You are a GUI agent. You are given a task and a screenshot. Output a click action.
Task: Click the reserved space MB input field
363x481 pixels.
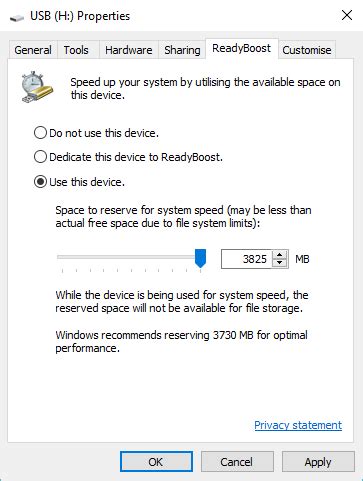point(247,259)
